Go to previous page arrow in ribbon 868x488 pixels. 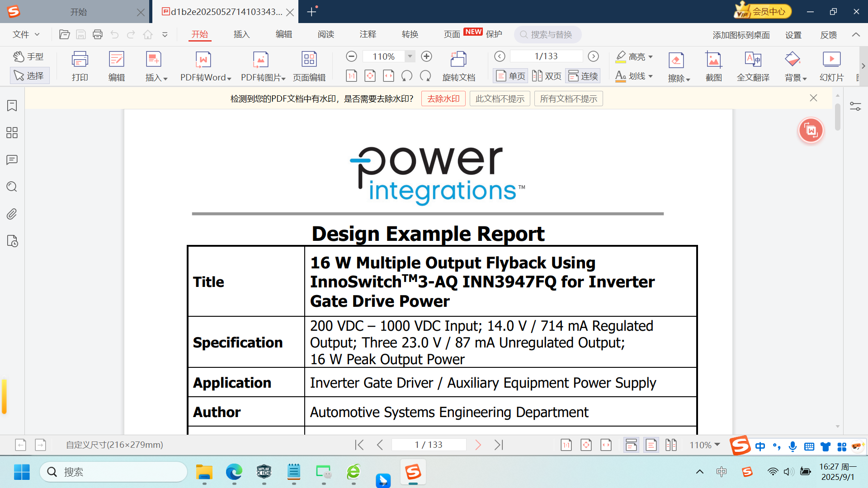[500, 56]
